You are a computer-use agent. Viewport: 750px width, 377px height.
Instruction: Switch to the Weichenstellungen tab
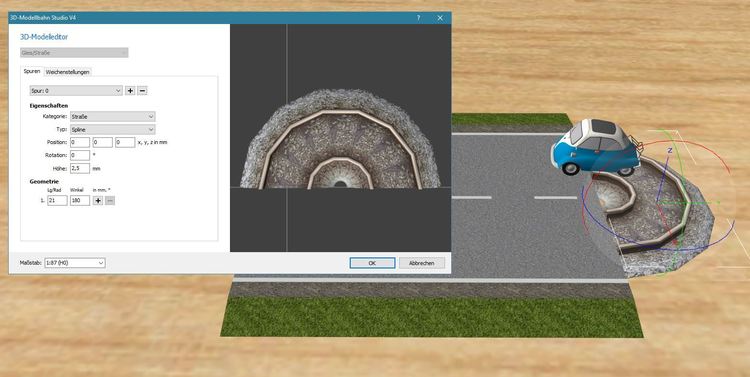67,72
